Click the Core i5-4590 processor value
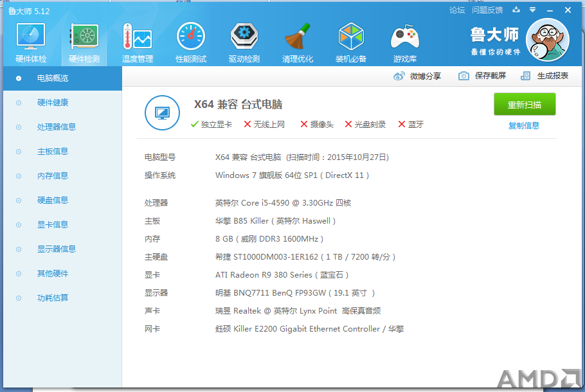This screenshot has width=585, height=392. click(x=283, y=203)
